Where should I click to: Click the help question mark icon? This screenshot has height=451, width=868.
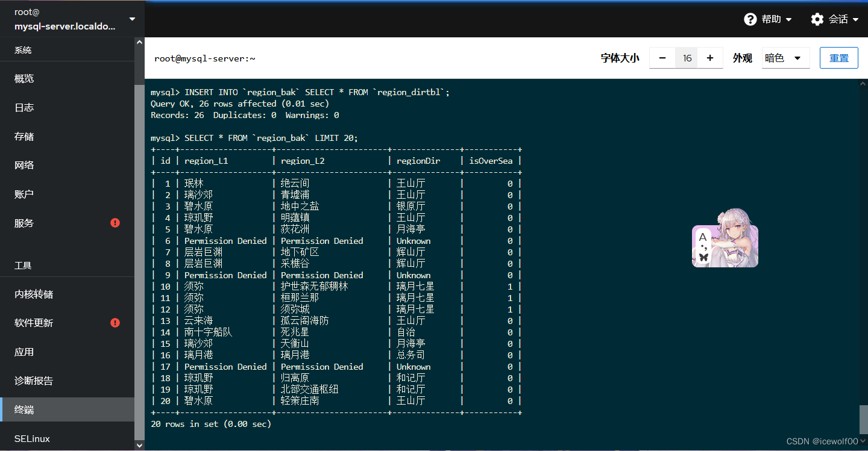750,19
